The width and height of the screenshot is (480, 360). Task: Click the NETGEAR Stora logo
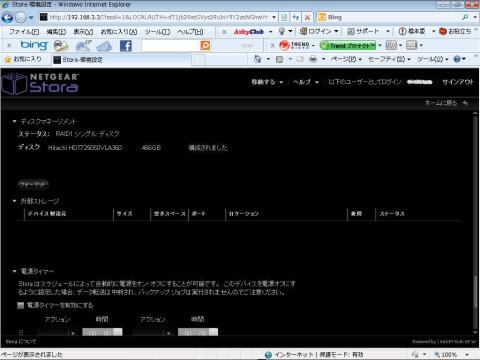tap(40, 83)
